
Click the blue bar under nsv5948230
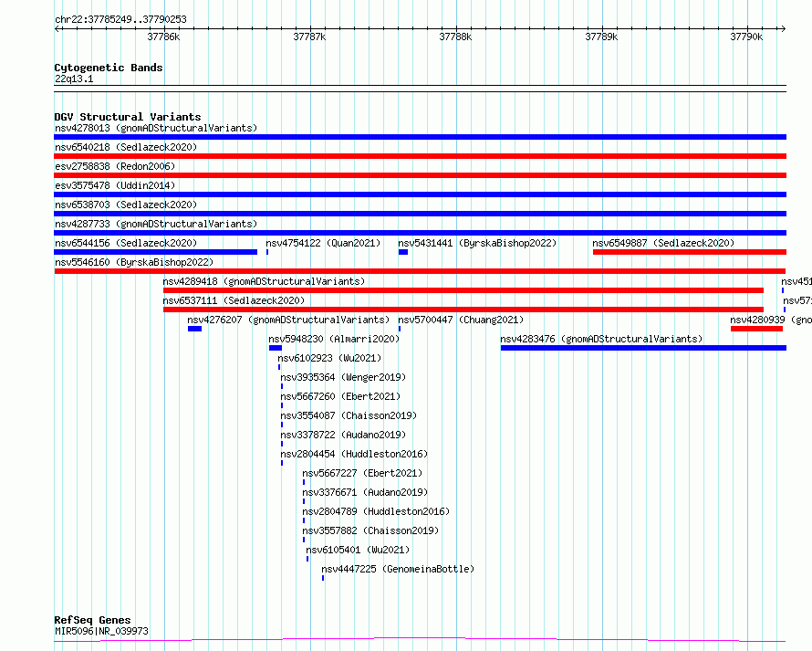pos(276,348)
